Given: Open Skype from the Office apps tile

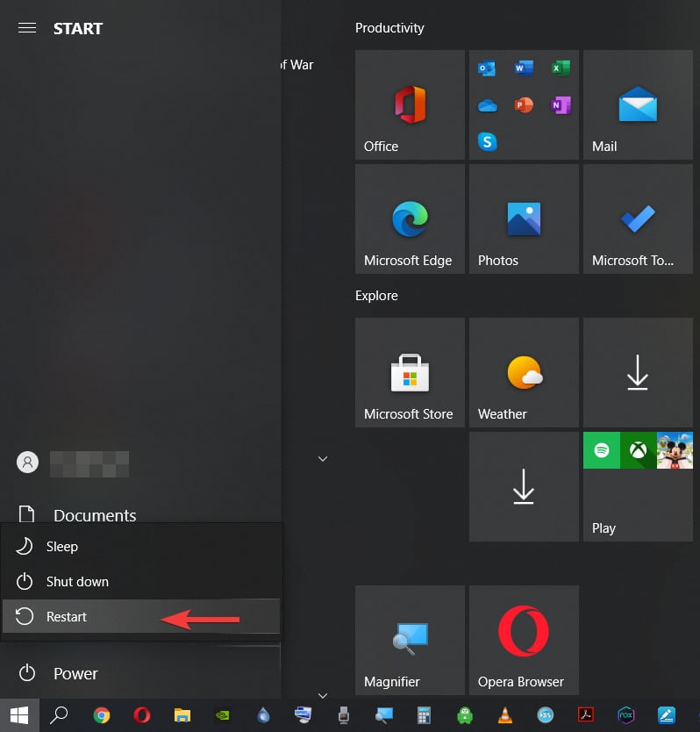Looking at the screenshot, I should [x=487, y=141].
